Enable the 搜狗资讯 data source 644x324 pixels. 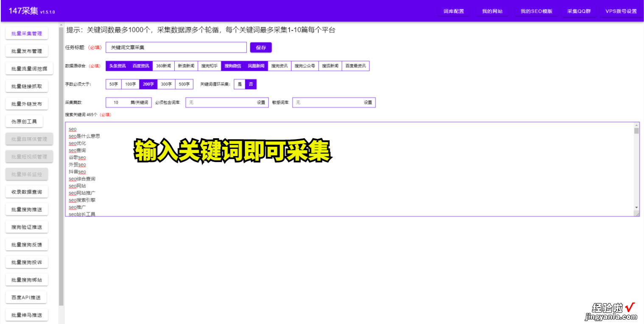(x=279, y=66)
